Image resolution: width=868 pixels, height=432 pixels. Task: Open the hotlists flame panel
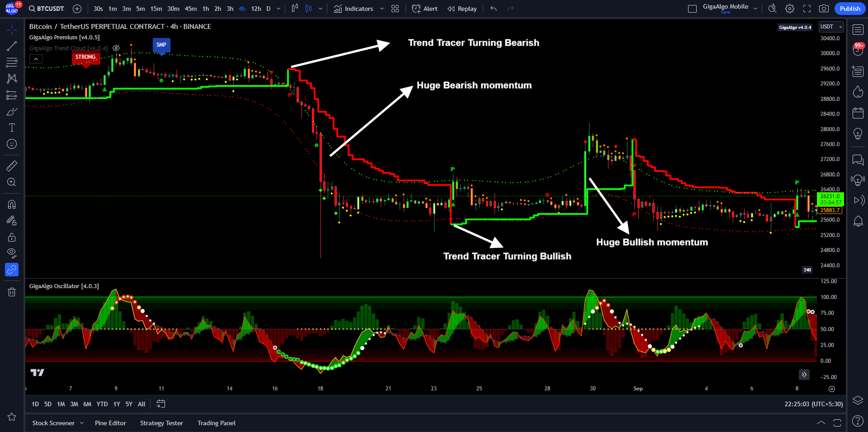click(x=858, y=92)
